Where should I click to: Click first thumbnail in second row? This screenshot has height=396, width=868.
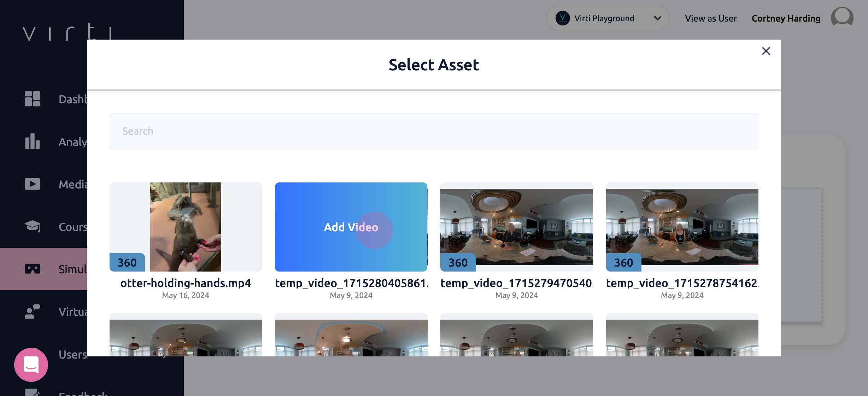click(x=186, y=336)
